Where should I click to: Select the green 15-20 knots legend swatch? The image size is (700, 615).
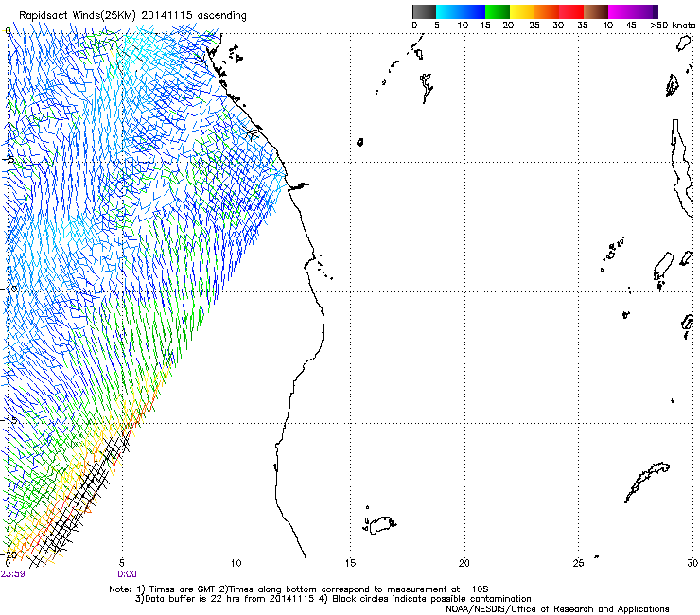point(498,11)
